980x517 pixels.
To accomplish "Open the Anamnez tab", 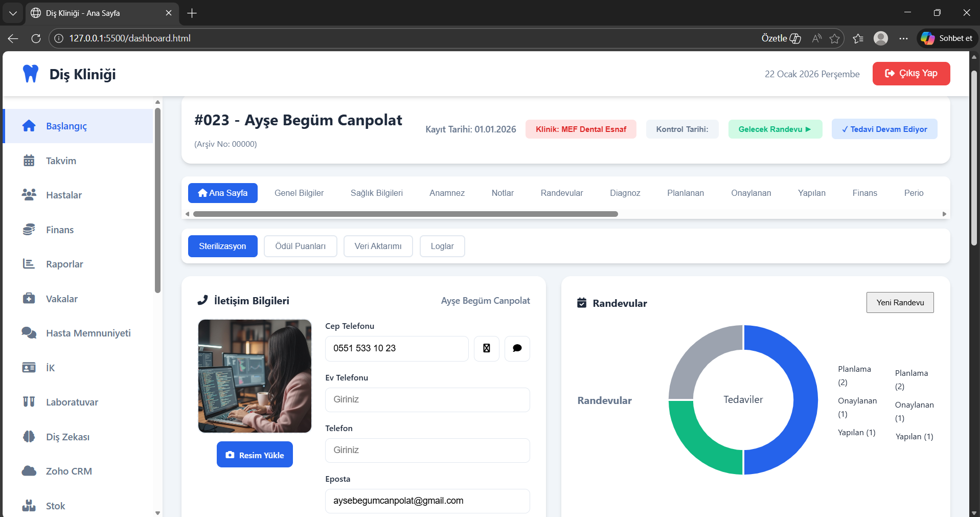I will tap(447, 193).
